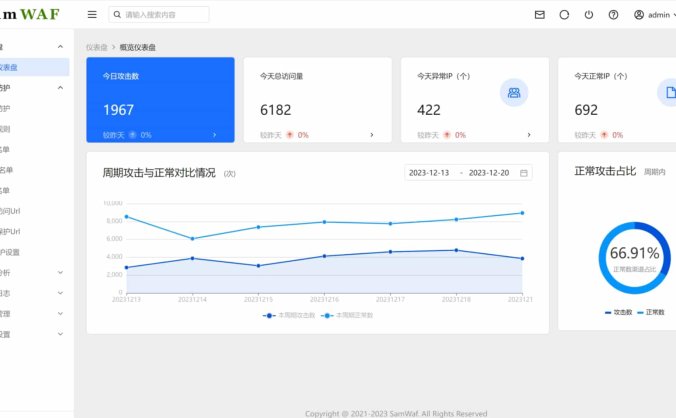Click the 周期攻击与正常对比情况 chart title
This screenshot has height=418, width=676.
(159, 173)
